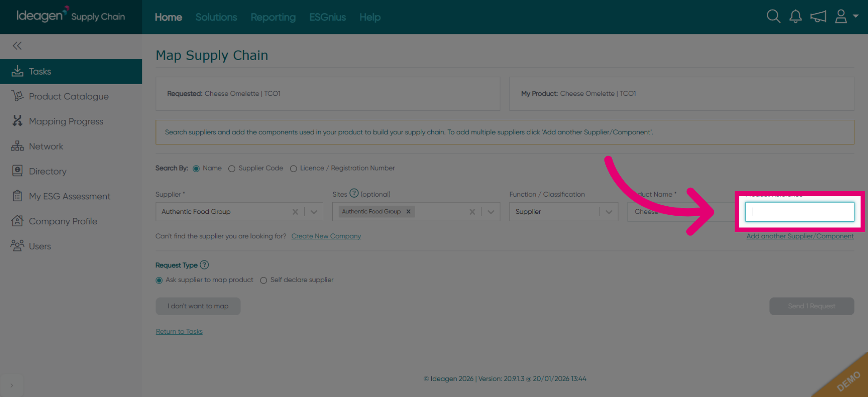Open the Supplier dropdown arrow
The height and width of the screenshot is (397, 868).
[x=314, y=212]
